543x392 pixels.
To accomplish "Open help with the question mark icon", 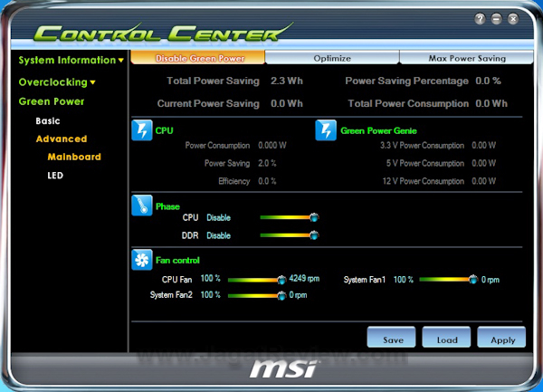I will pos(480,19).
